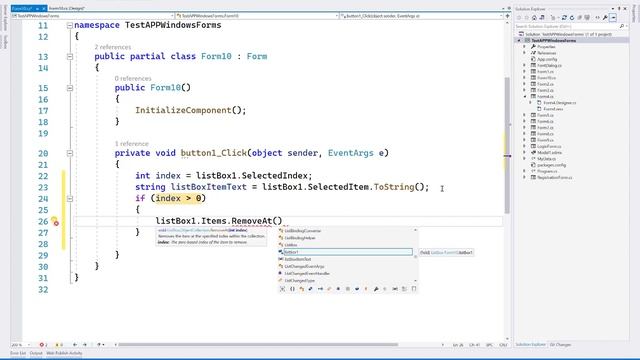Click the Forward arrow in Solution Explorer toolbar

(x=527, y=18)
